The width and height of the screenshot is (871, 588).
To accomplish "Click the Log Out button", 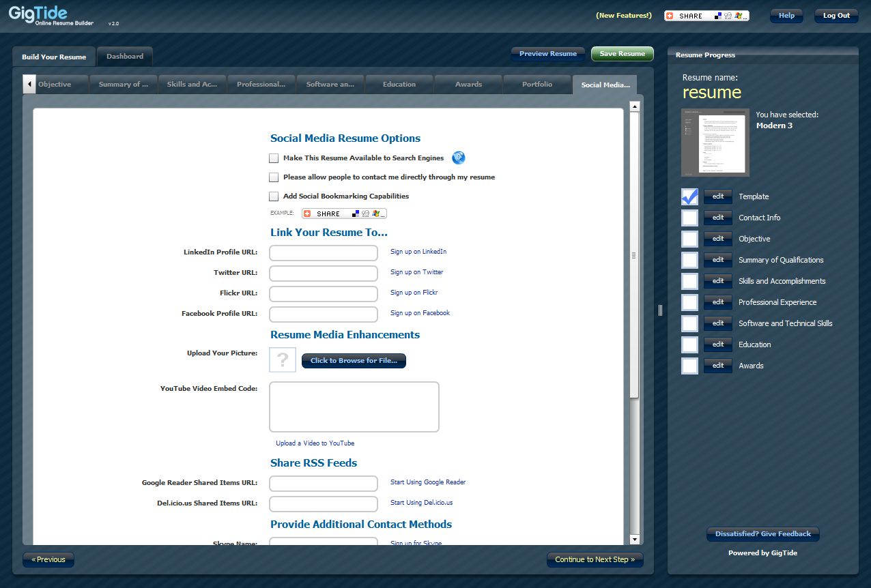I will pyautogui.click(x=836, y=16).
